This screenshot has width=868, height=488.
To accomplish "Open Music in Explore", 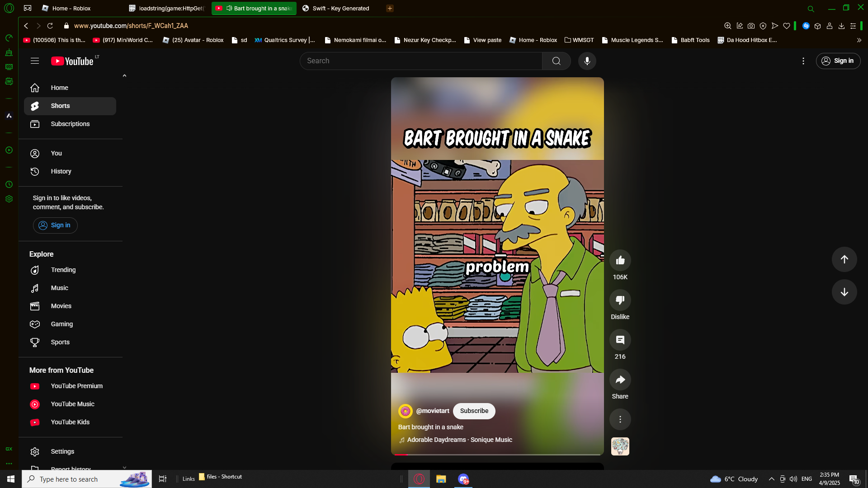I will (x=70, y=288).
